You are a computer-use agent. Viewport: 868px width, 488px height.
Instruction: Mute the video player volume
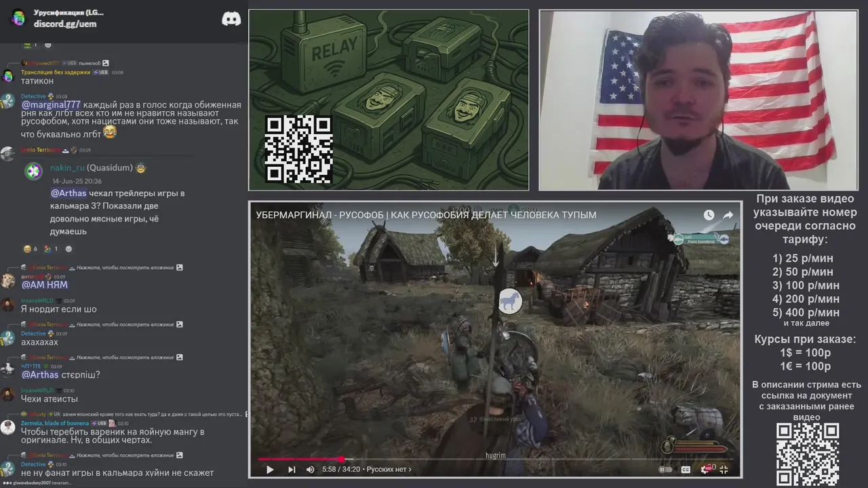pyautogui.click(x=311, y=469)
